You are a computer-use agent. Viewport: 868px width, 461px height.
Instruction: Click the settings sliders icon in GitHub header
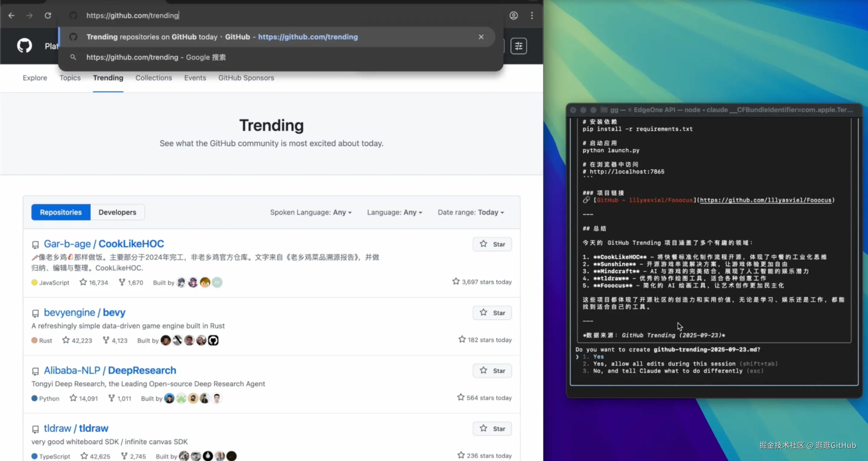(x=518, y=46)
